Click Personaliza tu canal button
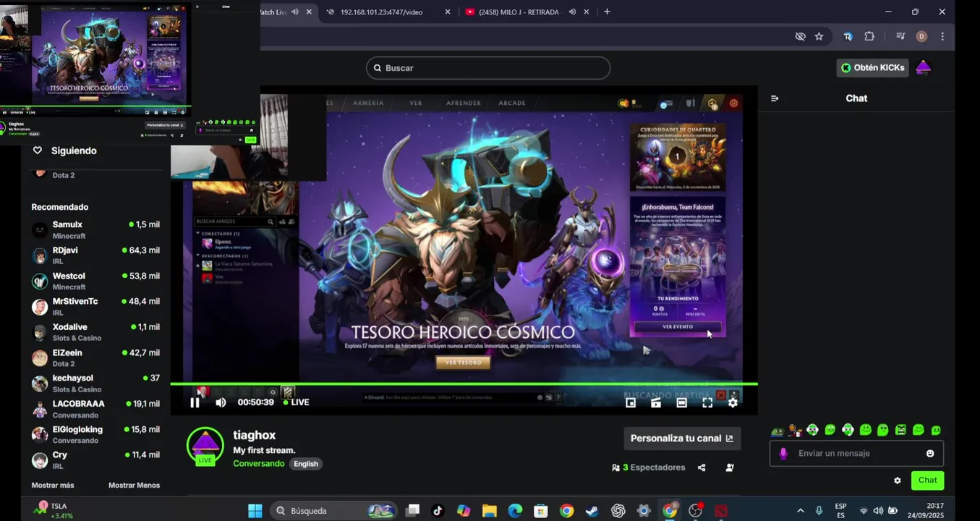Viewport: 980px width, 521px height. coord(682,439)
